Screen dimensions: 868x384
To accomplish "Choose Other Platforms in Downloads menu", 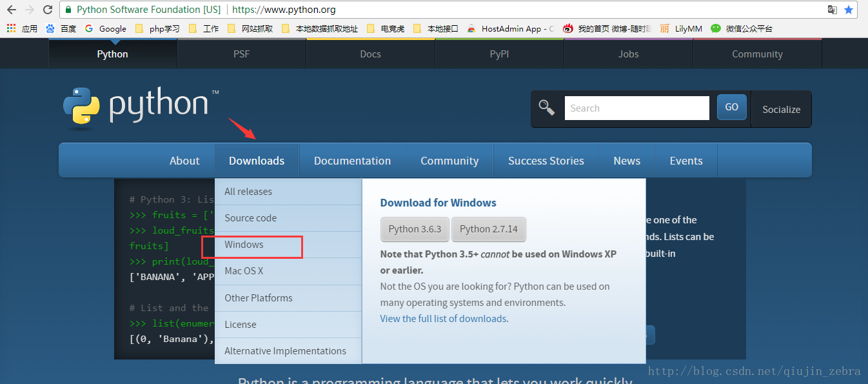I will (x=288, y=298).
